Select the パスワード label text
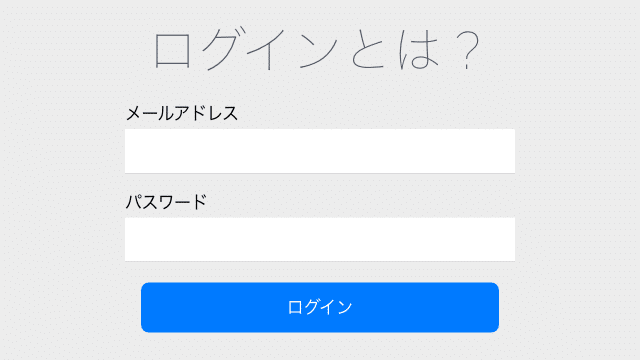The image size is (640, 360). click(167, 202)
